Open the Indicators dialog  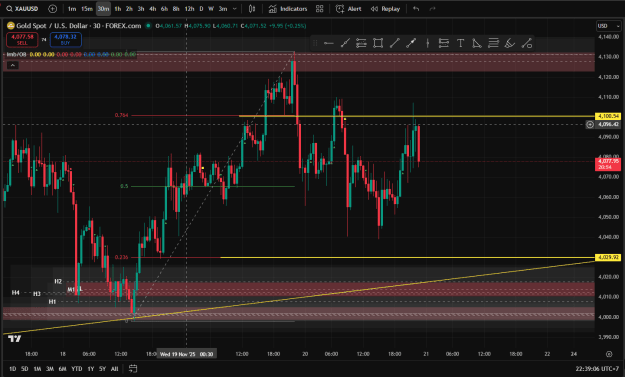(288, 9)
